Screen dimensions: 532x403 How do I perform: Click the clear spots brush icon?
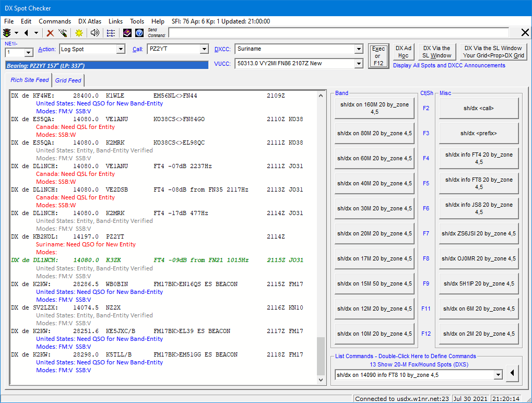click(x=63, y=33)
